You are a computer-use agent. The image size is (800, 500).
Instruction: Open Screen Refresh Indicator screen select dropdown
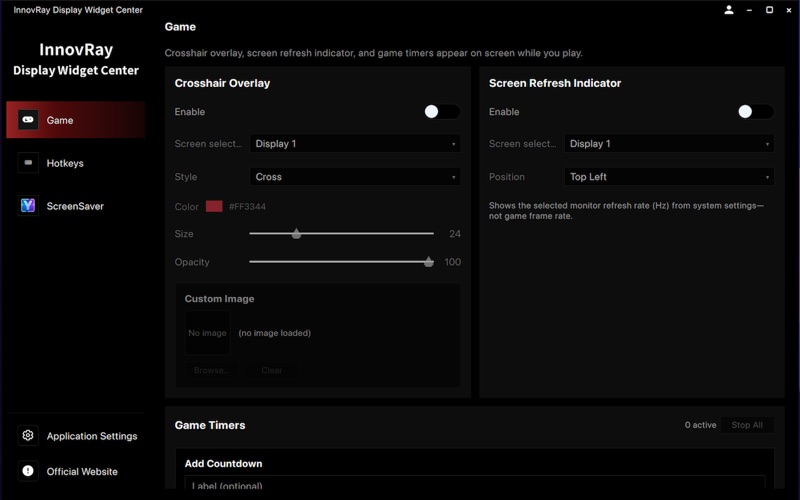(669, 143)
